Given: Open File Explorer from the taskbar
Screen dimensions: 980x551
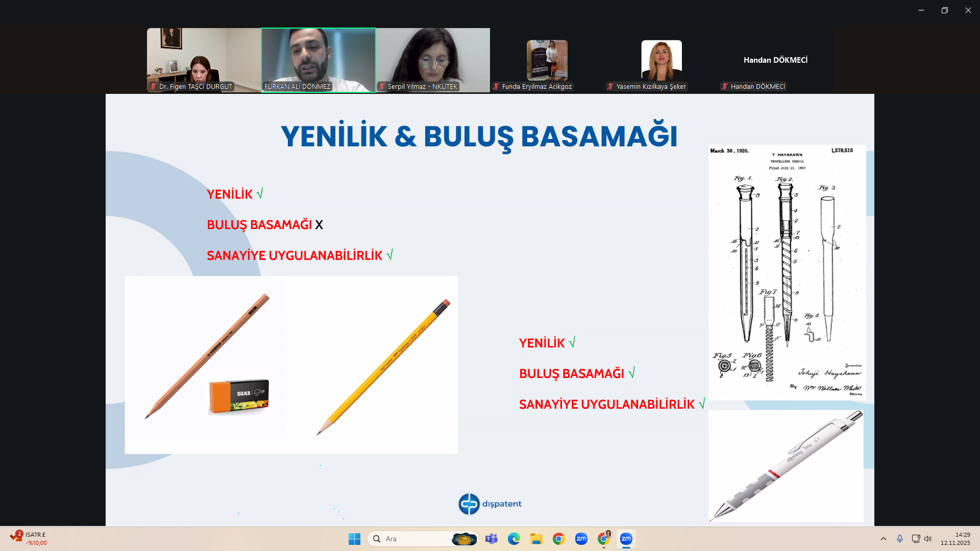Looking at the screenshot, I should coord(536,539).
